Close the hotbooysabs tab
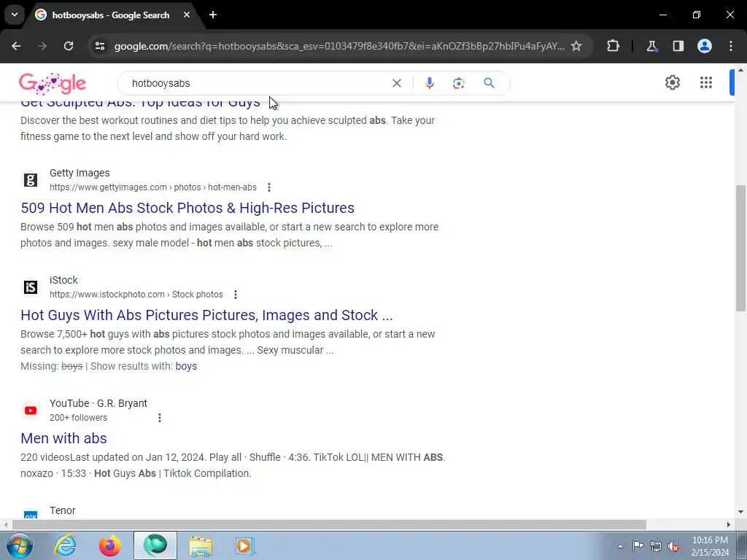 pyautogui.click(x=187, y=15)
